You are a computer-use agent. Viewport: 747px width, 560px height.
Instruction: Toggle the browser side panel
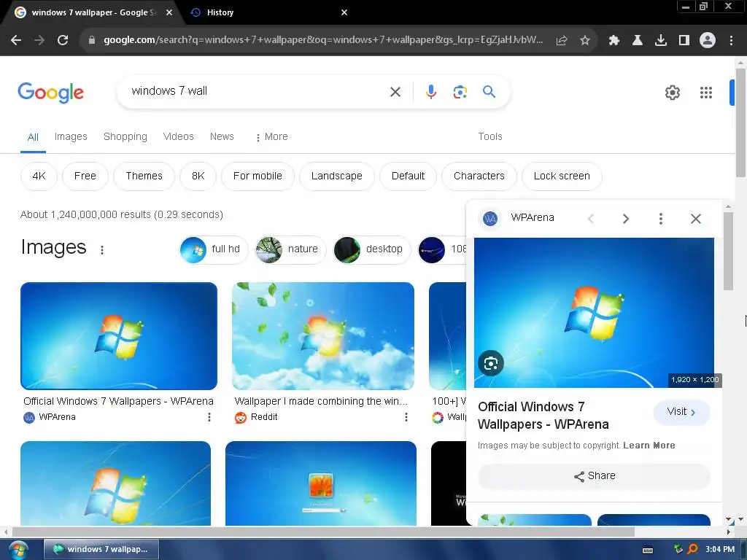click(x=684, y=41)
